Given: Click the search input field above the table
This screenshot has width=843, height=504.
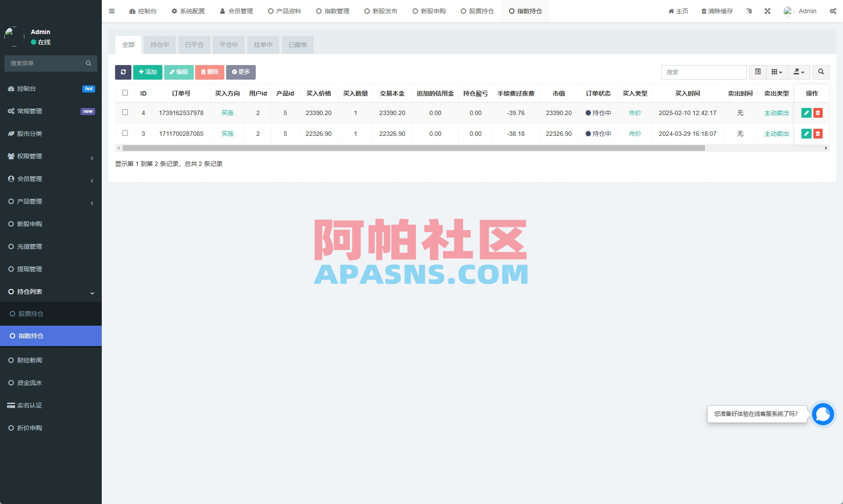Looking at the screenshot, I should [704, 72].
